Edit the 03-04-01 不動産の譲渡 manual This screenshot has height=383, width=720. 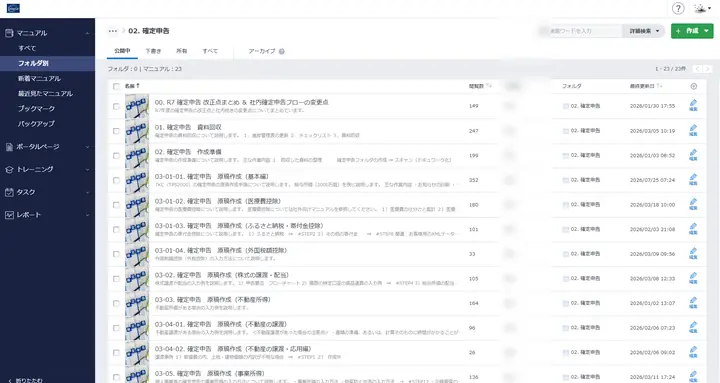(x=693, y=327)
